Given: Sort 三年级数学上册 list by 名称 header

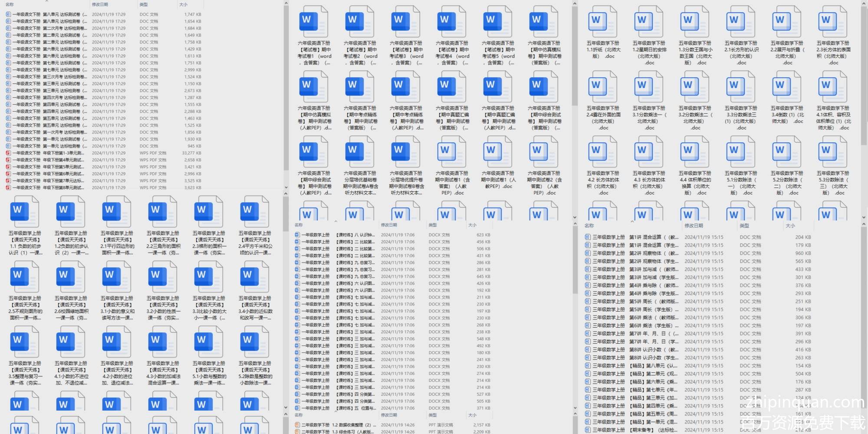Looking at the screenshot, I should 589,226.
